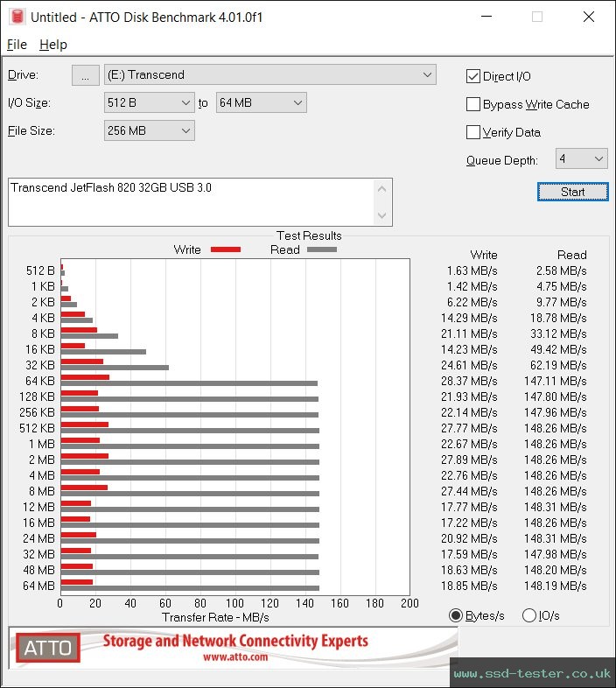616x688 pixels.
Task: Click the ATTO logo in the banner
Action: 48,648
